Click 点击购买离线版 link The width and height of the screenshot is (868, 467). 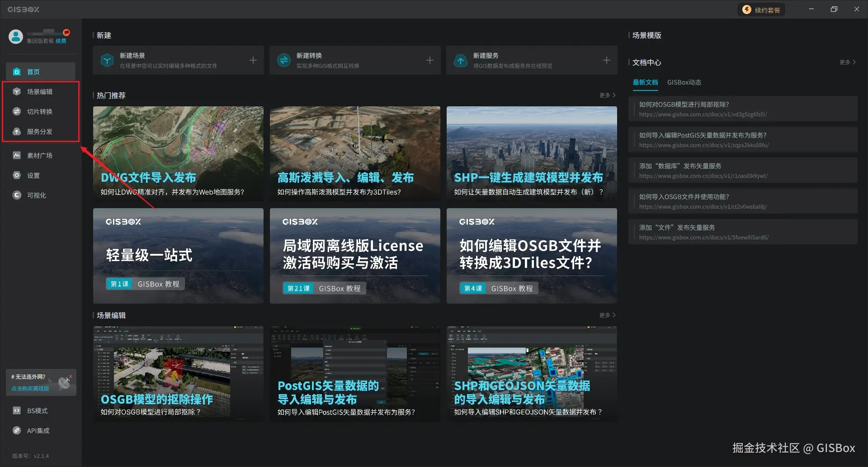(x=30, y=388)
